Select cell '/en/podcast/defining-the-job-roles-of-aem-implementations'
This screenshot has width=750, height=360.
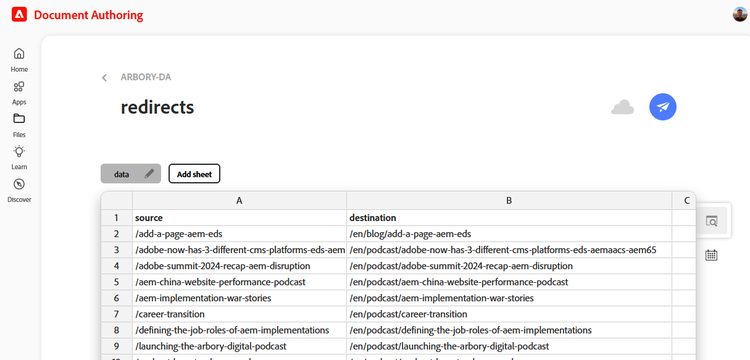(509, 330)
